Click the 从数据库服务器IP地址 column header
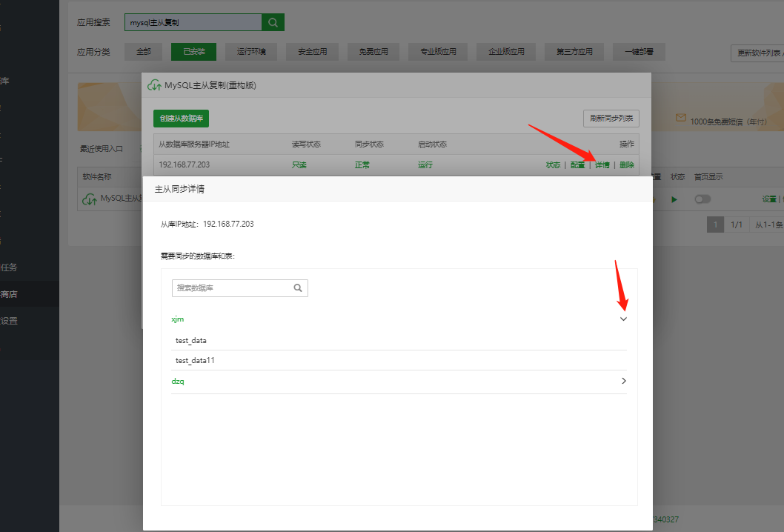 tap(194, 144)
